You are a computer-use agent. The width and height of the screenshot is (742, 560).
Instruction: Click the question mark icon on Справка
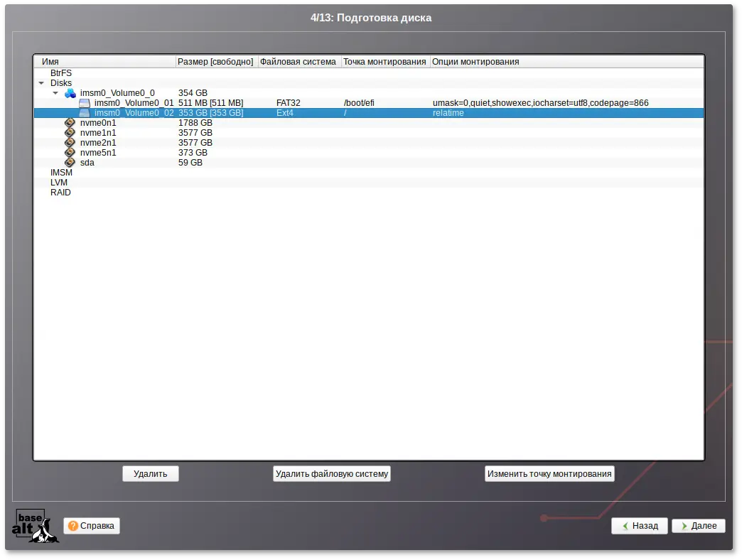click(x=73, y=526)
